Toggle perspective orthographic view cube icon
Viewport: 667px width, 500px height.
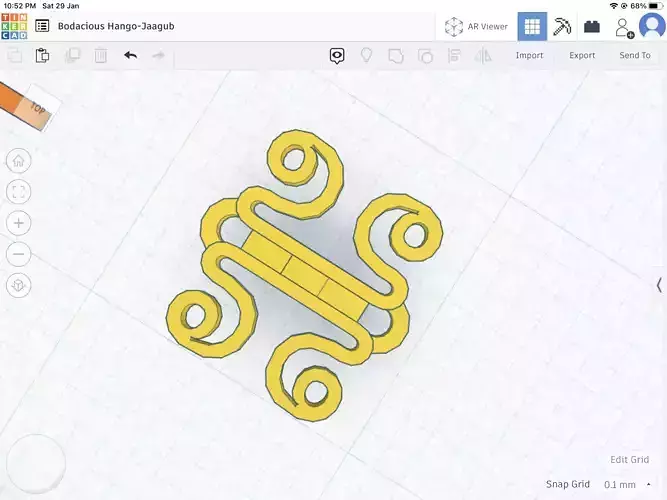tap(18, 285)
